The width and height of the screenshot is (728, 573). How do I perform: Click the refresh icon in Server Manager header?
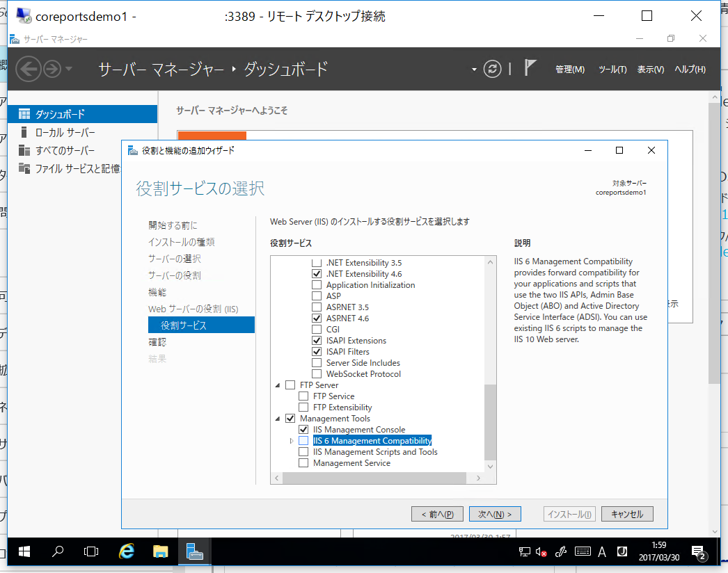(x=492, y=69)
